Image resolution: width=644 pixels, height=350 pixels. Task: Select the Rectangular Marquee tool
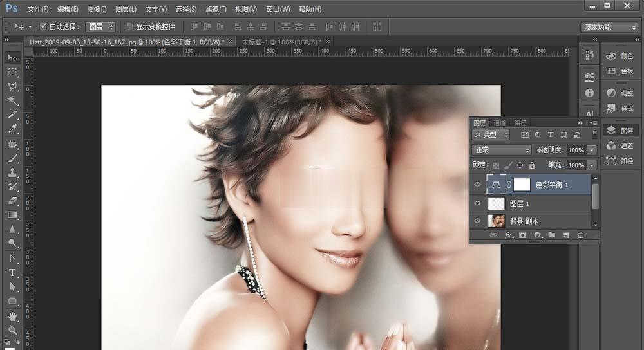(12, 72)
